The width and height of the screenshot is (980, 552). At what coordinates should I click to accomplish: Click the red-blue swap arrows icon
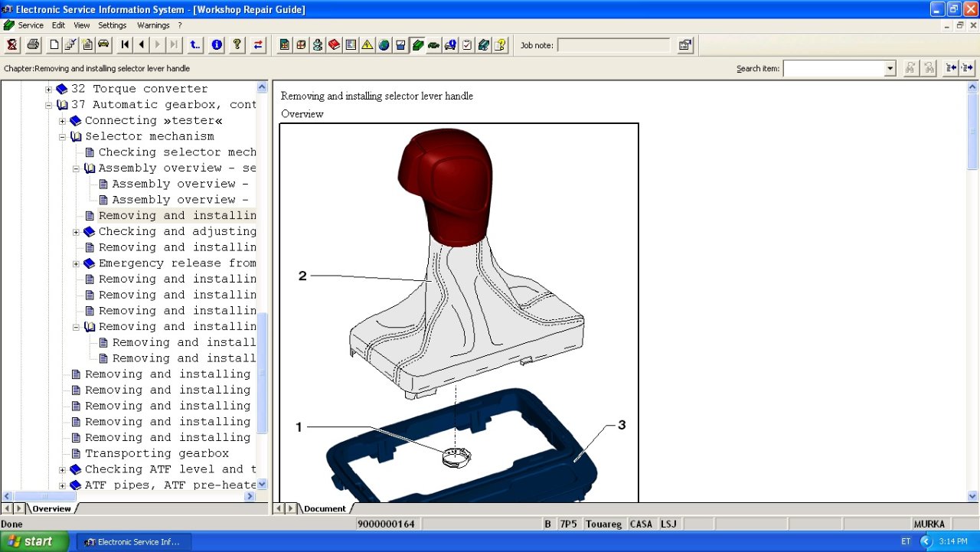258,45
